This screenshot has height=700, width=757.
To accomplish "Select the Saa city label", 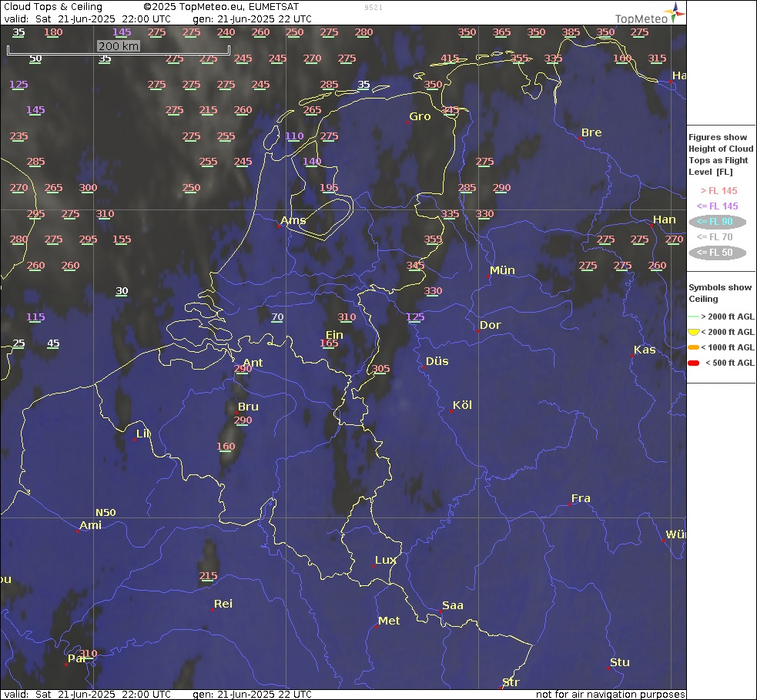I will click(452, 605).
